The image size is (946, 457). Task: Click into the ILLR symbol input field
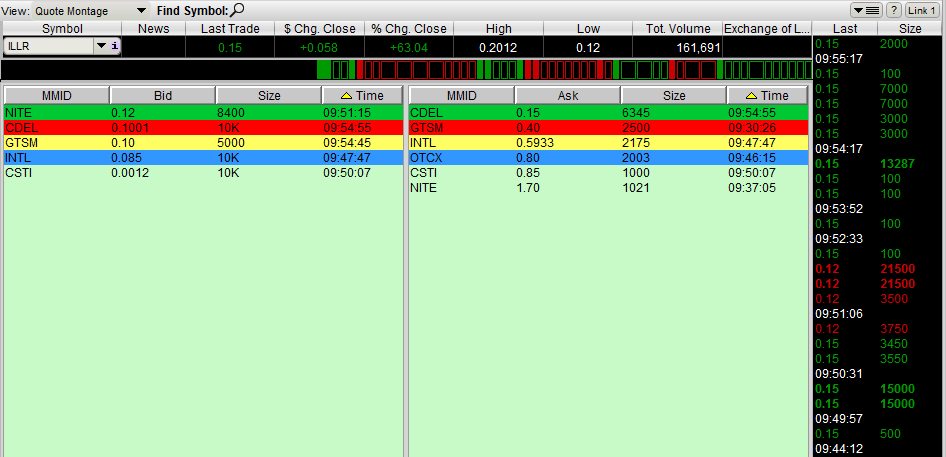[x=49, y=46]
